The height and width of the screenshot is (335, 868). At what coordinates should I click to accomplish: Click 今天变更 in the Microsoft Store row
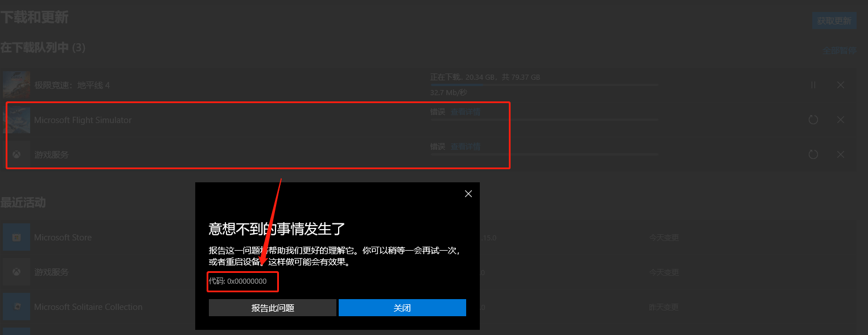click(664, 238)
